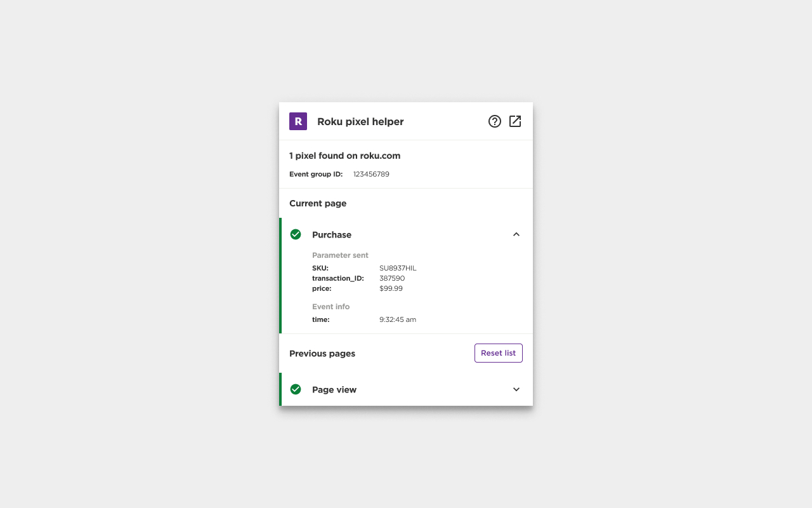This screenshot has height=508, width=812.
Task: Click the Roku pixel helper title
Action: coord(360,121)
